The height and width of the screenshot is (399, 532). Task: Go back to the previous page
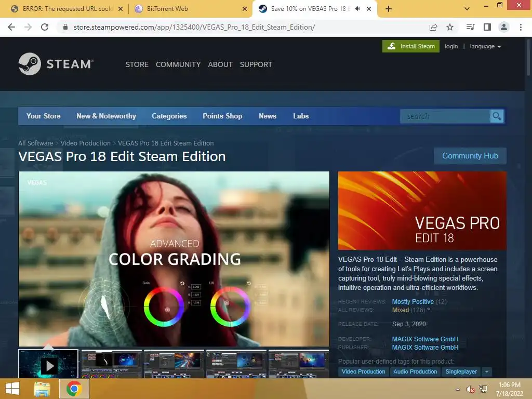pyautogui.click(x=11, y=27)
